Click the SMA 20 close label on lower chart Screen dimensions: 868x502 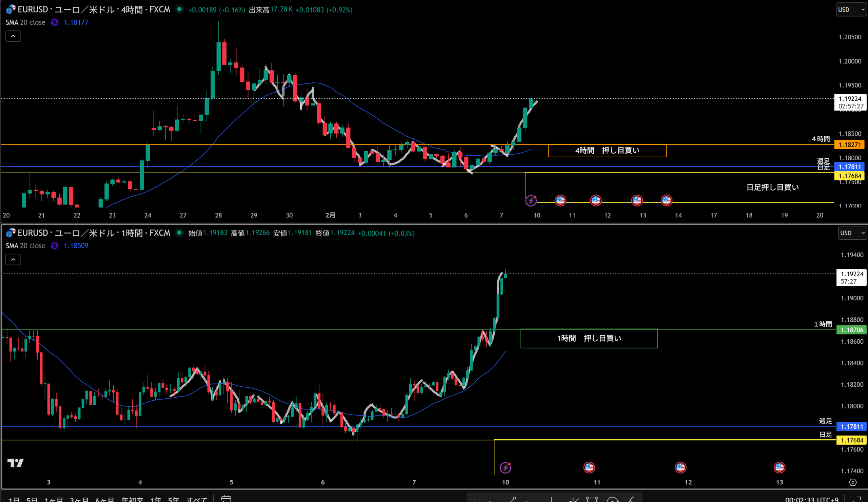click(25, 246)
